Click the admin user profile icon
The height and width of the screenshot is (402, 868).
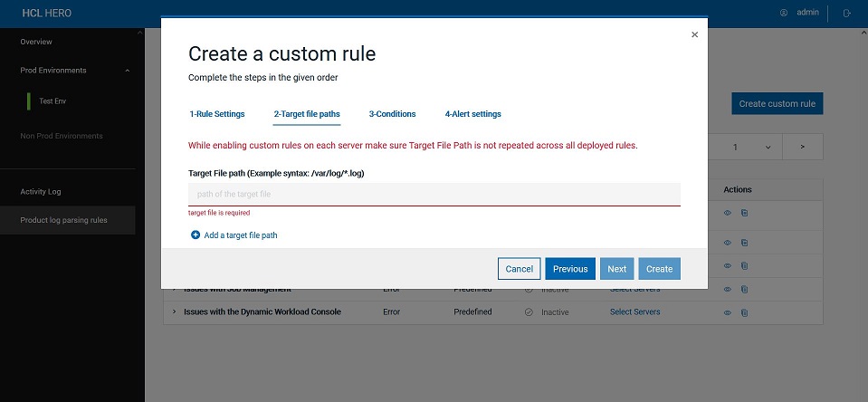click(x=784, y=13)
